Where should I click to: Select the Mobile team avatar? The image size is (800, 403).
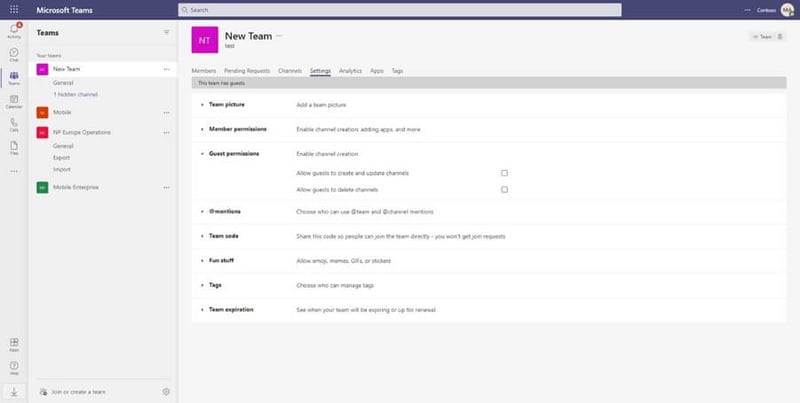(42, 112)
